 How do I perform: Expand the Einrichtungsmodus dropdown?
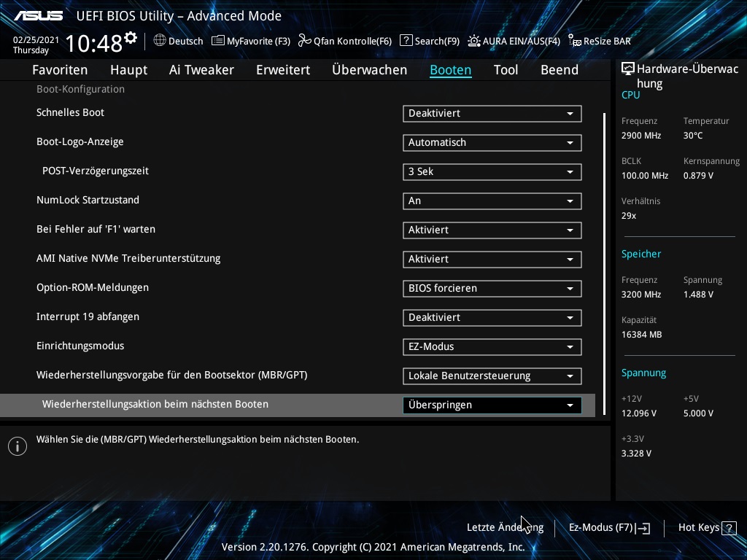click(x=492, y=346)
